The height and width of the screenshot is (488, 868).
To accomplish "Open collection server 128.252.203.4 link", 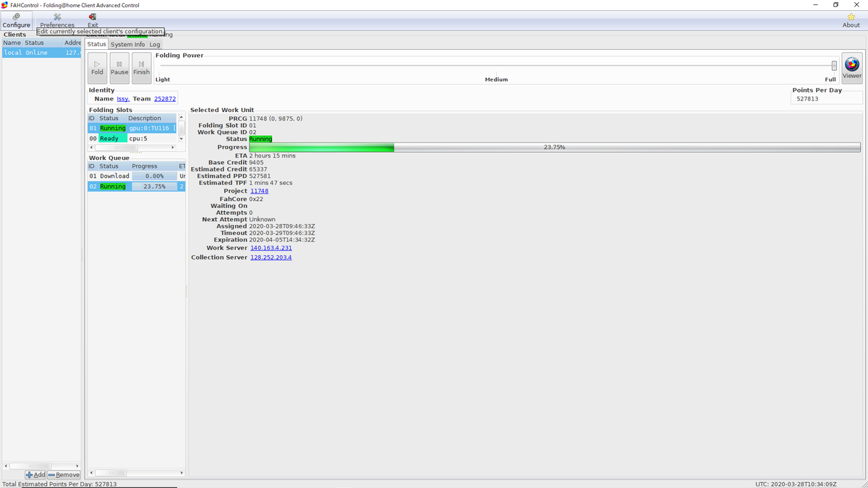I will [271, 257].
